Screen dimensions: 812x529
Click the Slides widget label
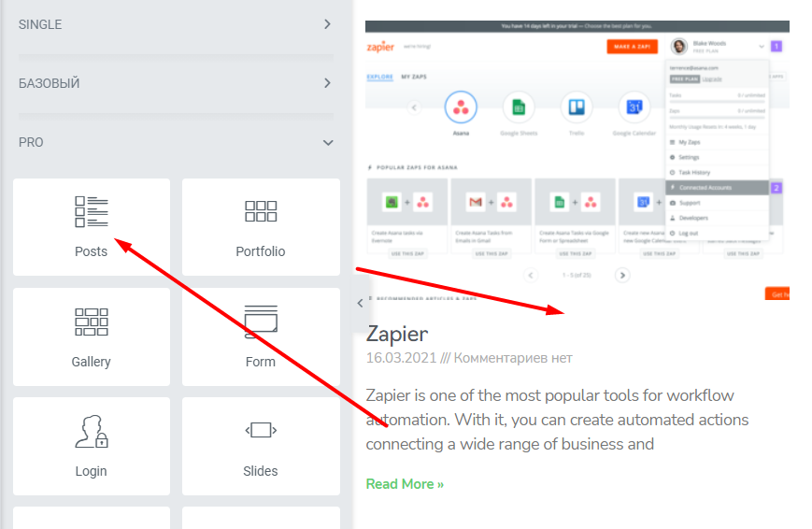(261, 471)
